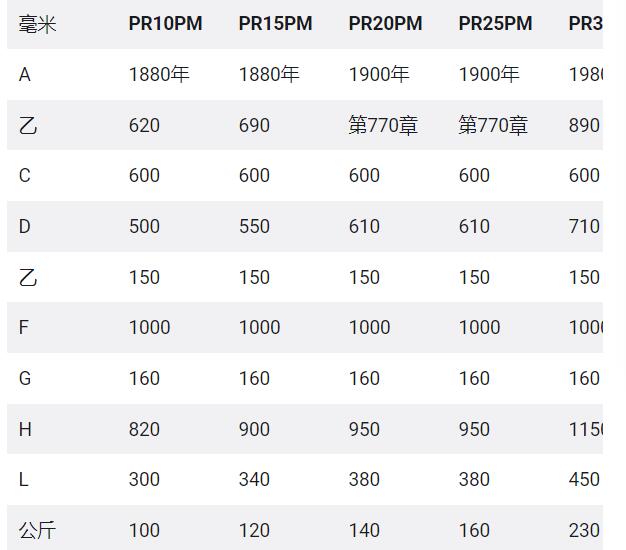Click the 公斤 row label
This screenshot has height=550, width=626.
pos(37,530)
